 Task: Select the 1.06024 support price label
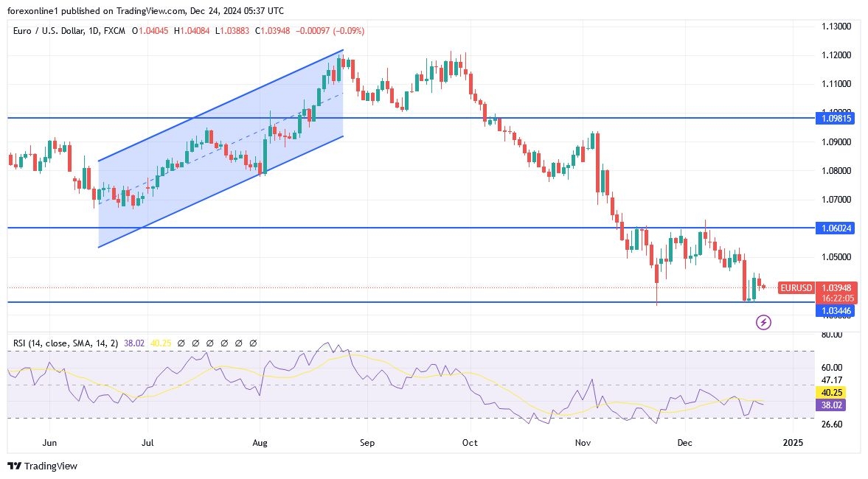(836, 228)
